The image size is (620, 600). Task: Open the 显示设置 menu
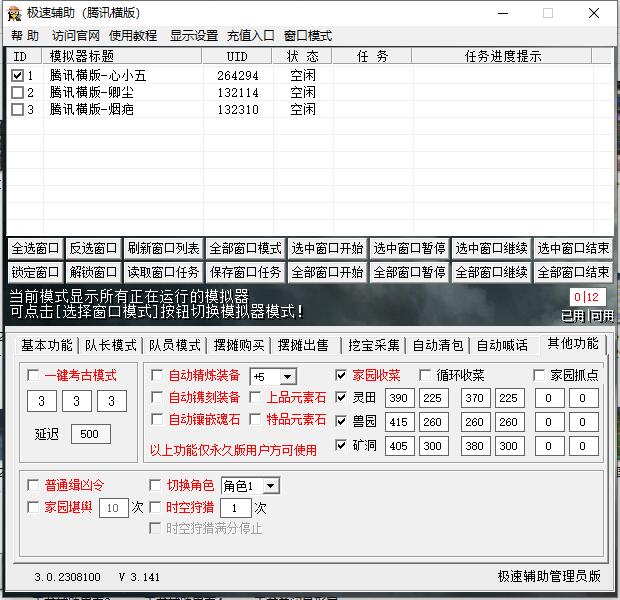click(x=194, y=36)
